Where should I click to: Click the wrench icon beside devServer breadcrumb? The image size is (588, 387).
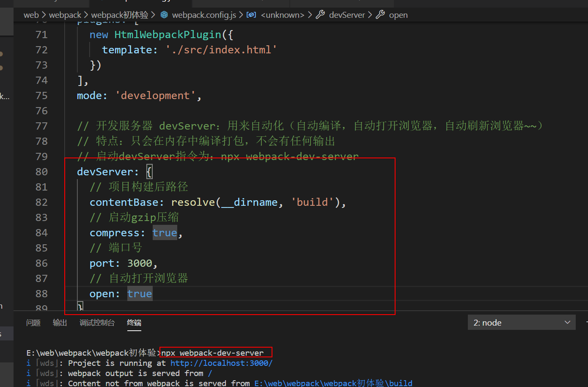click(320, 15)
